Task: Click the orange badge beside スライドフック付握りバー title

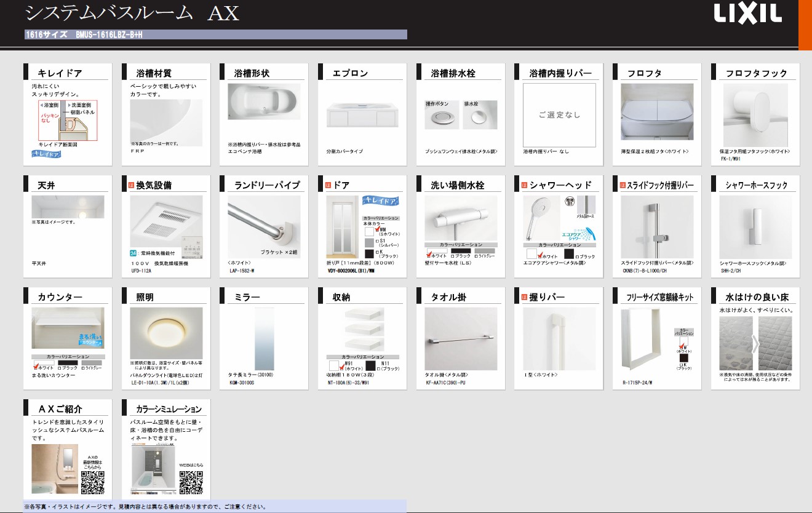Action: [623, 185]
